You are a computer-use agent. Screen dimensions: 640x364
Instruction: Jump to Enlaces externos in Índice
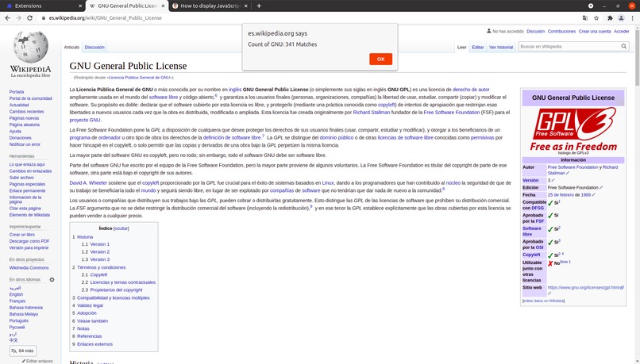94,344
